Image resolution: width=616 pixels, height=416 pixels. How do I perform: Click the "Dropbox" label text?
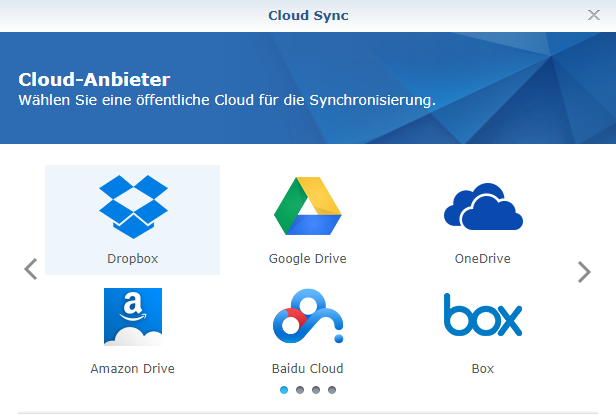(133, 258)
